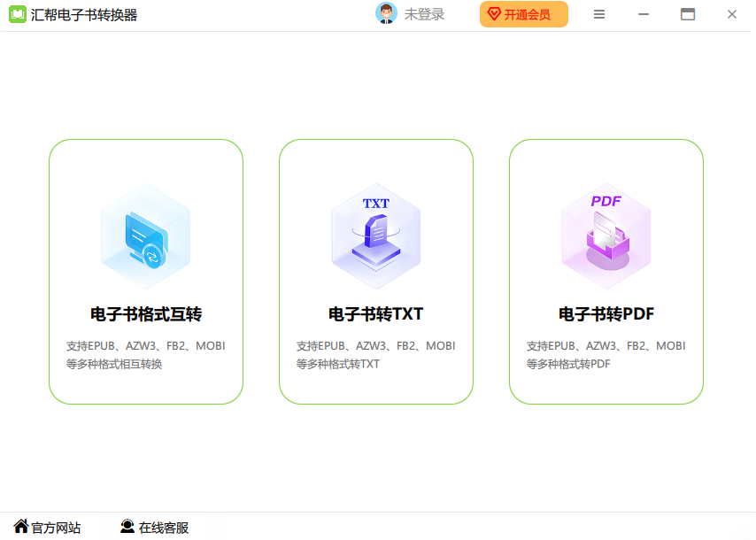Select the 电子书格式互转 title
The height and width of the screenshot is (540, 756).
point(145,314)
